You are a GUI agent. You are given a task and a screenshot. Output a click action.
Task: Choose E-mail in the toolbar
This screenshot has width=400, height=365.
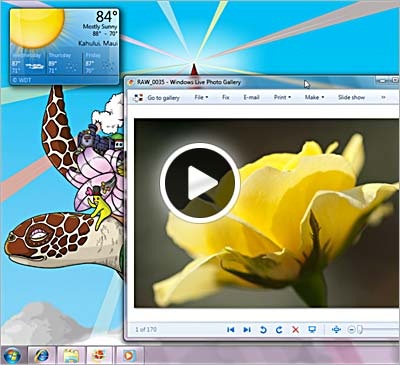pyautogui.click(x=251, y=97)
